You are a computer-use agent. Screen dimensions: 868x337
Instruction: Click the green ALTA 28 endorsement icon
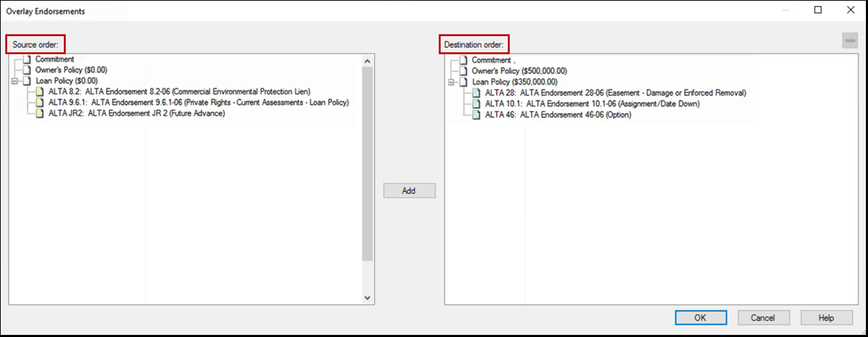[476, 93]
